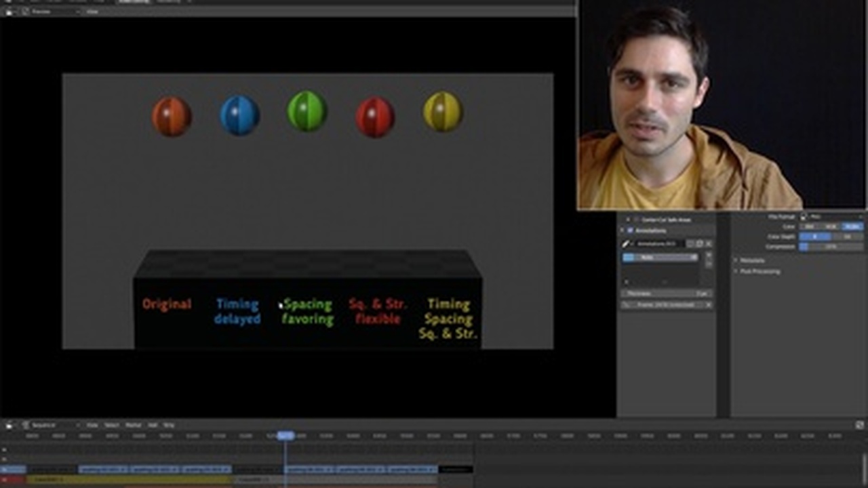Open the Strip menu in the sequencer header

coord(167,425)
